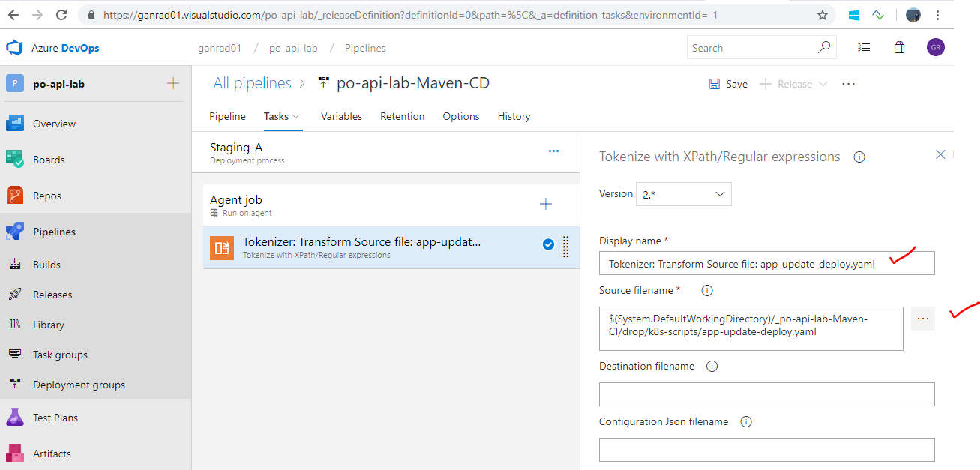Open the Test Plans flask icon
Image resolution: width=980 pixels, height=470 pixels.
point(15,418)
